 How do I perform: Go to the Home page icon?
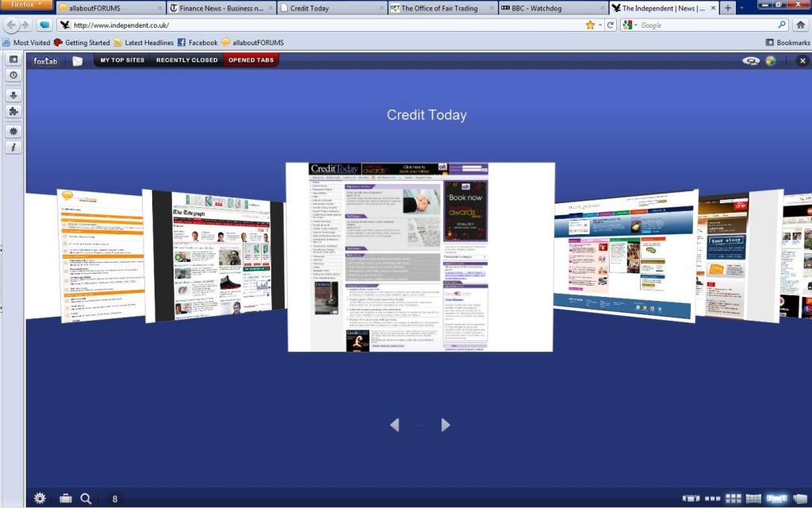point(801,25)
